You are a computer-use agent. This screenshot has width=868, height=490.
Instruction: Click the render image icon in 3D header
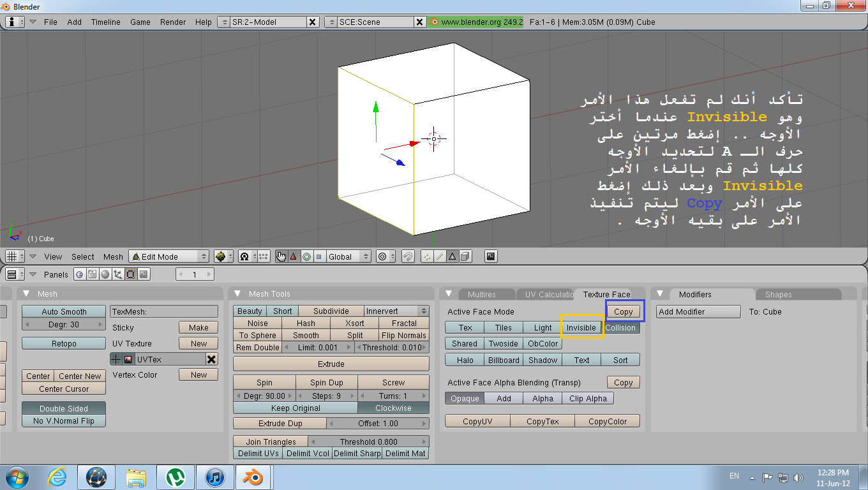click(491, 256)
